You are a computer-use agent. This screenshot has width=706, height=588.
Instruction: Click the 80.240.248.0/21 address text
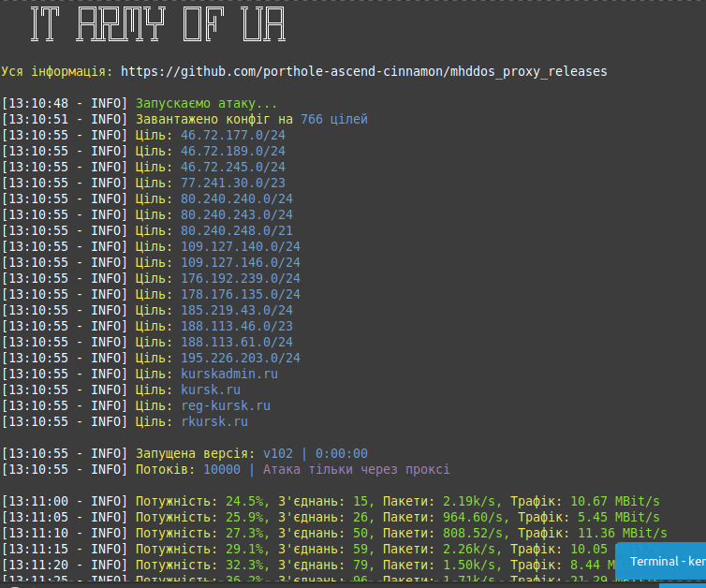pyautogui.click(x=237, y=230)
